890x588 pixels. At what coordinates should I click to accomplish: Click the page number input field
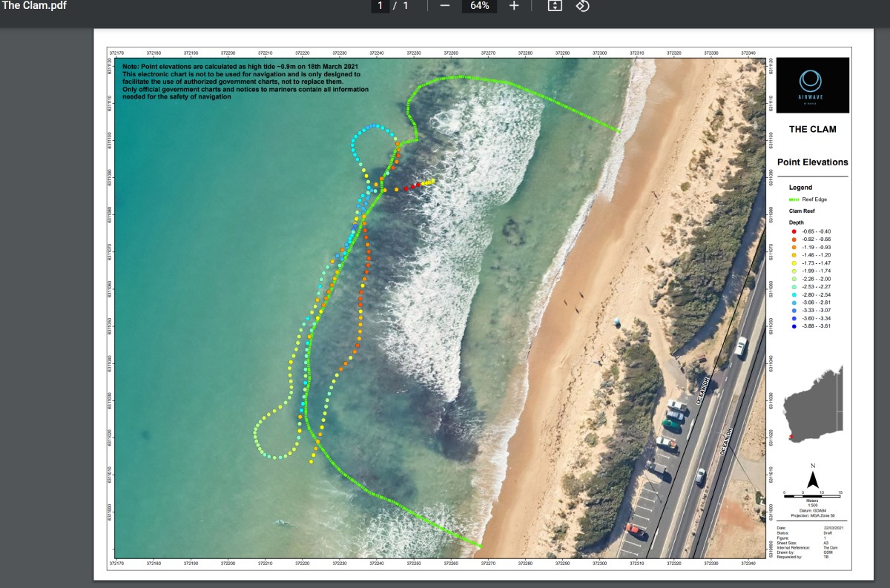click(x=379, y=6)
